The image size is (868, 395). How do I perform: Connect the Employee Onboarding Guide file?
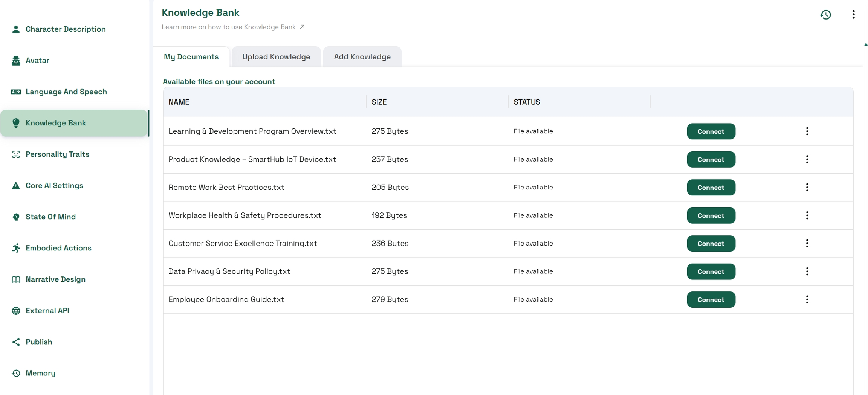pos(711,300)
